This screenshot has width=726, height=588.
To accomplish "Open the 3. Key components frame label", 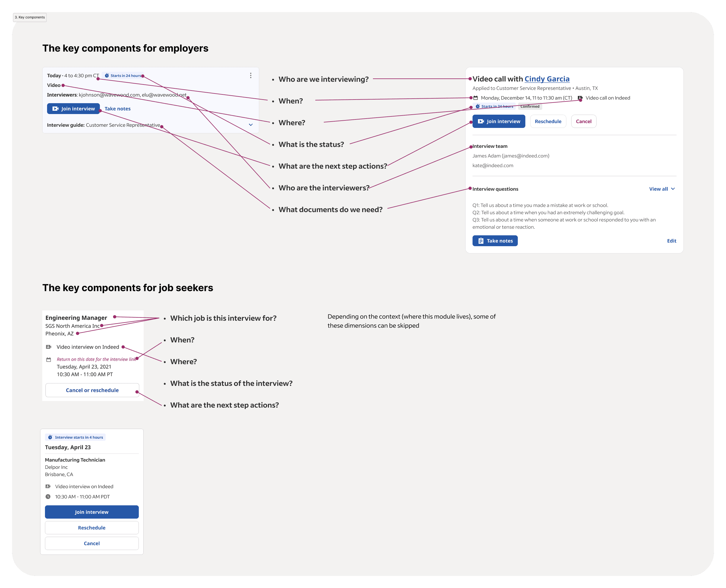I will coord(30,17).
